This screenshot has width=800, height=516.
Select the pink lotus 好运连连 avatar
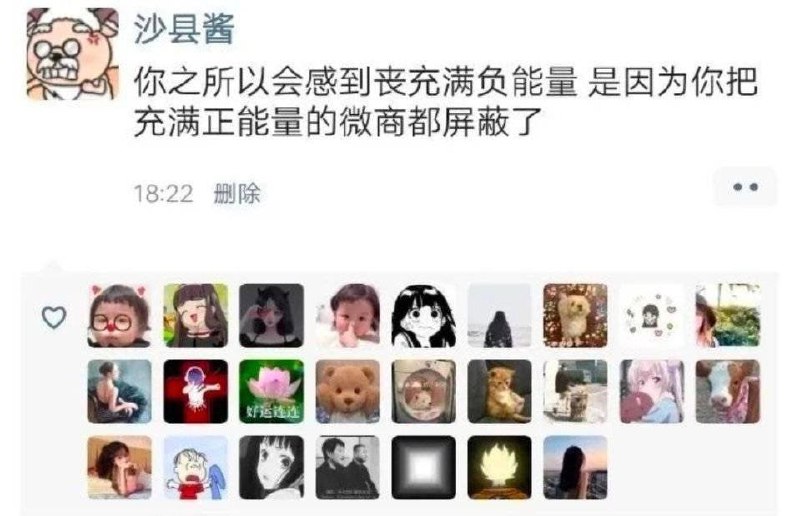tap(271, 391)
